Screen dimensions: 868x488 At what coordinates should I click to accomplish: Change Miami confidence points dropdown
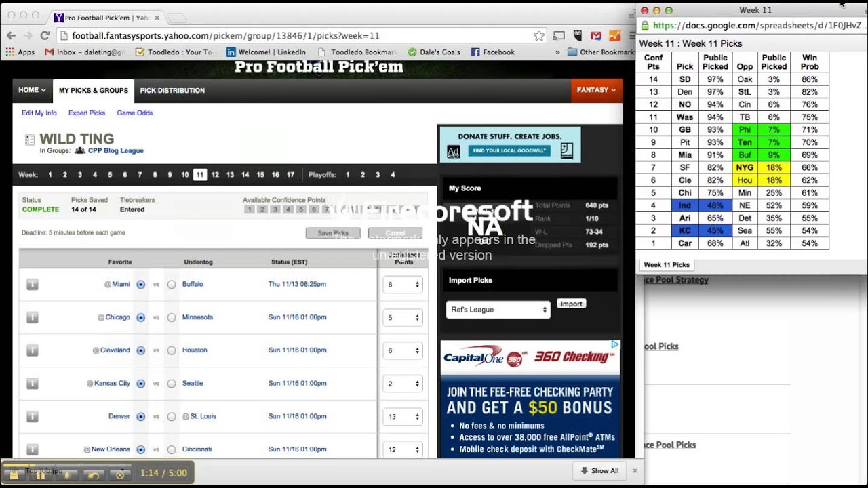point(403,285)
